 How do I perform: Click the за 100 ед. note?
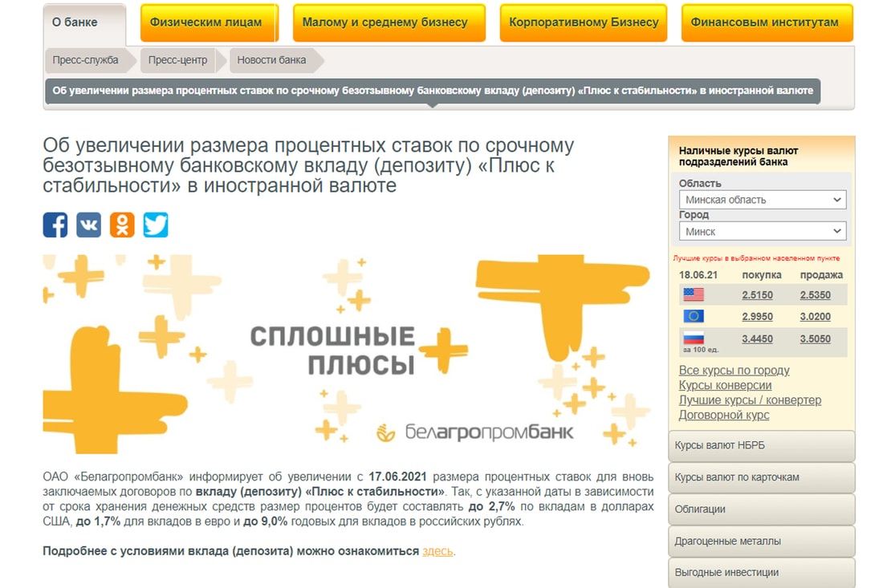pos(701,350)
